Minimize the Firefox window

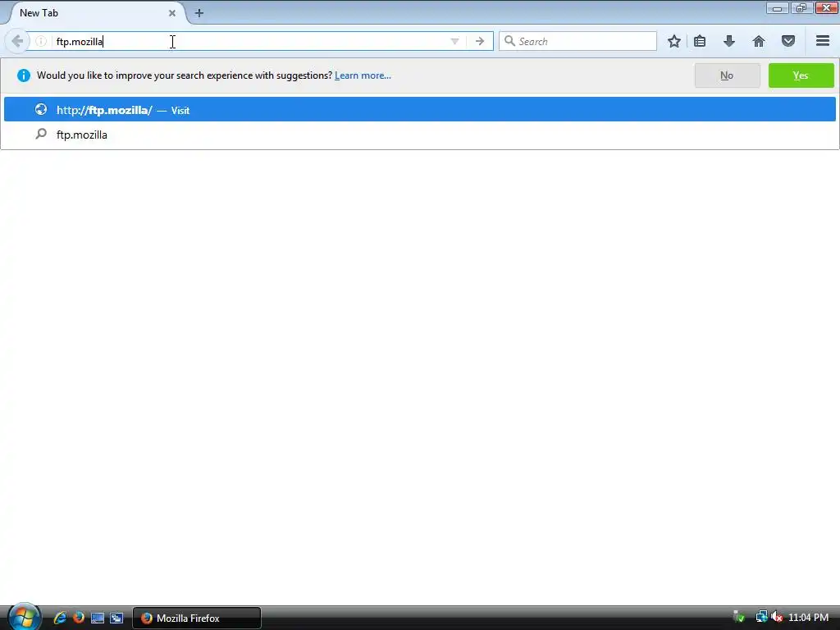click(778, 8)
